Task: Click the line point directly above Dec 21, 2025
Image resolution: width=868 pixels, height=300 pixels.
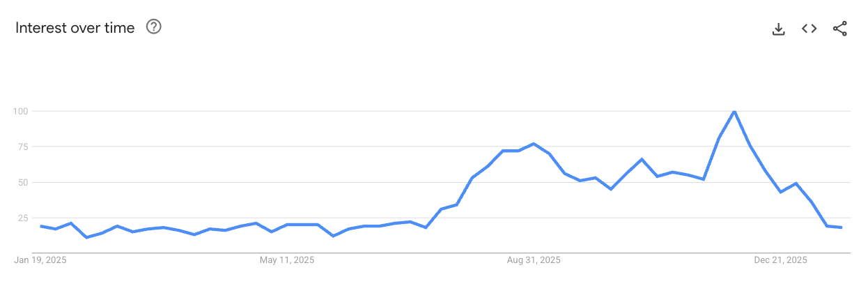Action: [781, 192]
